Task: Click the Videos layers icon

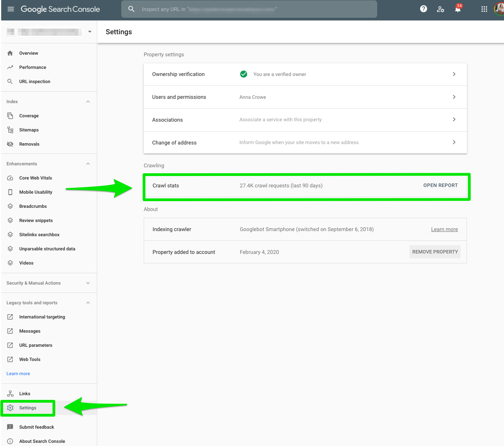Action: 10,263
